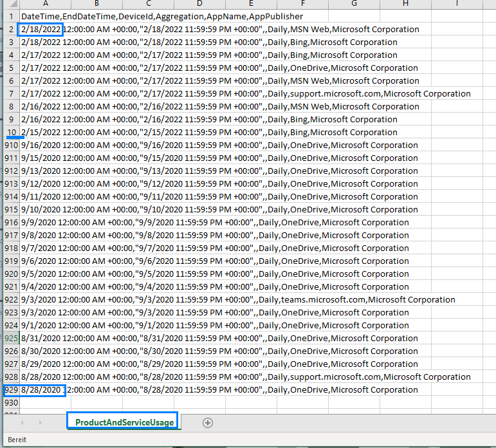Click cell 9/13/2020 OneDrive entry

219,171
